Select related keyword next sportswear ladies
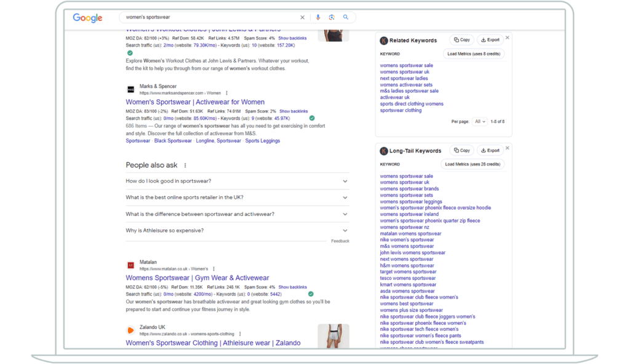Image resolution: width=630 pixels, height=364 pixels. (404, 78)
